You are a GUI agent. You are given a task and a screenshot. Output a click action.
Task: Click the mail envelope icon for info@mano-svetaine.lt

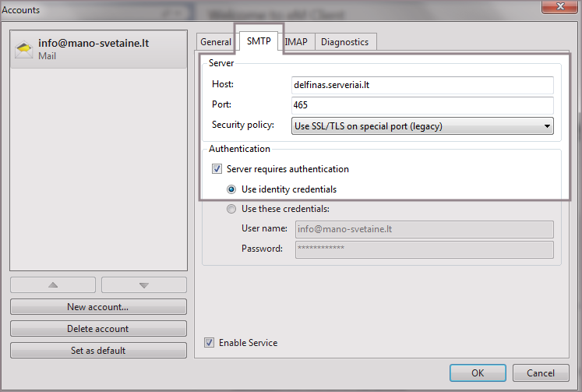pyautogui.click(x=25, y=50)
